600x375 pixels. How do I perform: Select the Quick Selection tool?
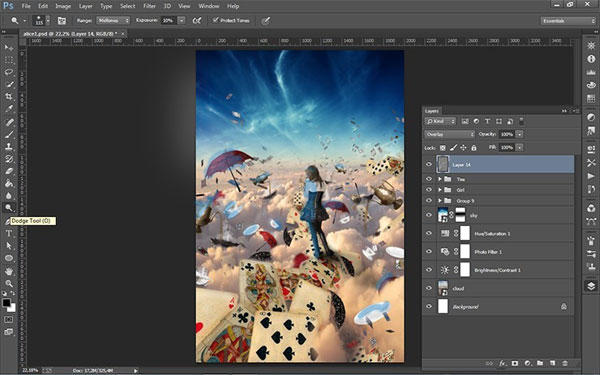click(8, 85)
